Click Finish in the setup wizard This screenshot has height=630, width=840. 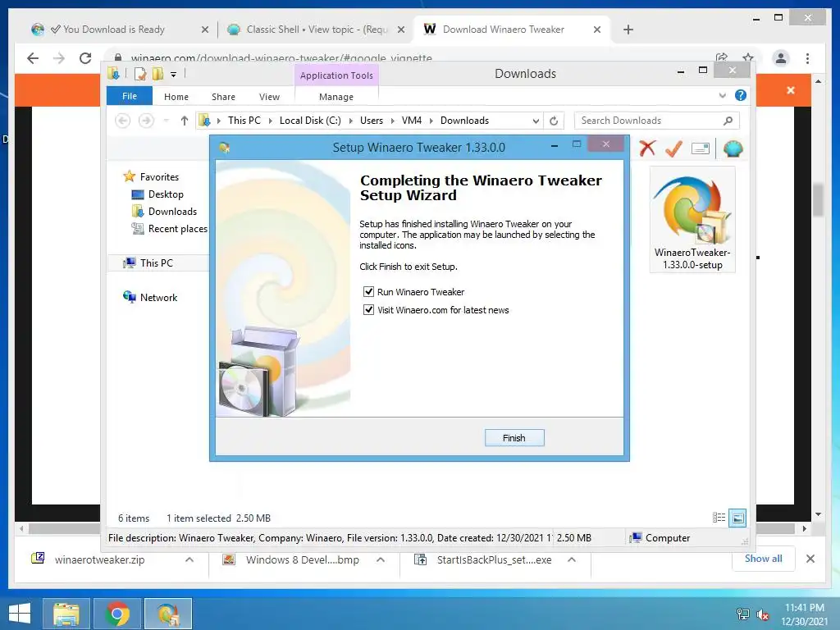point(514,438)
